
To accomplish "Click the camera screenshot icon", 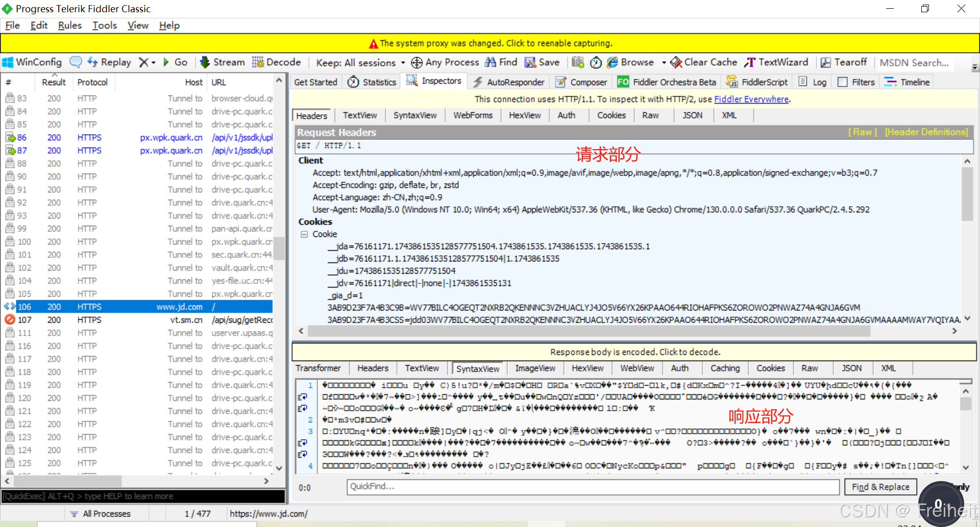I will click(x=578, y=62).
